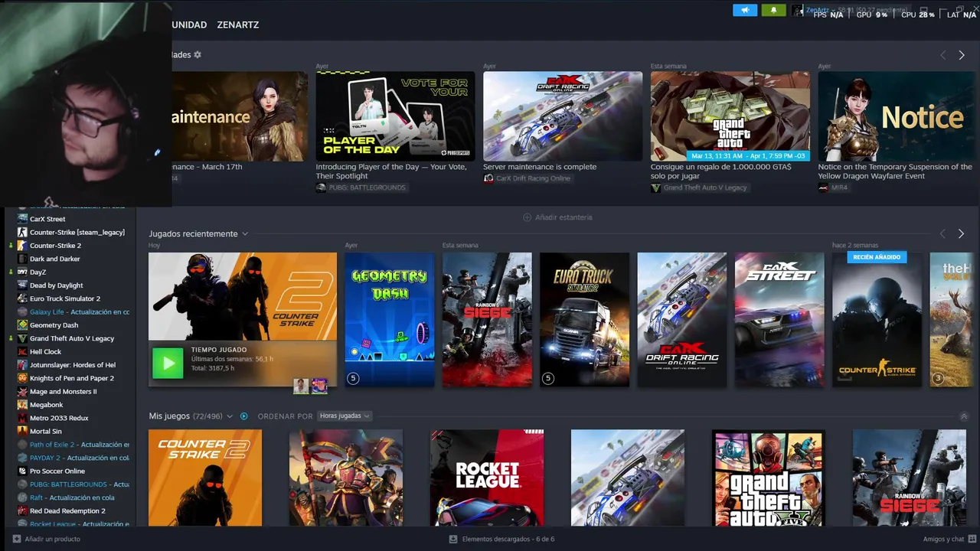Click the Añadir estantería plus icon
The height and width of the screenshot is (551, 980).
[527, 217]
